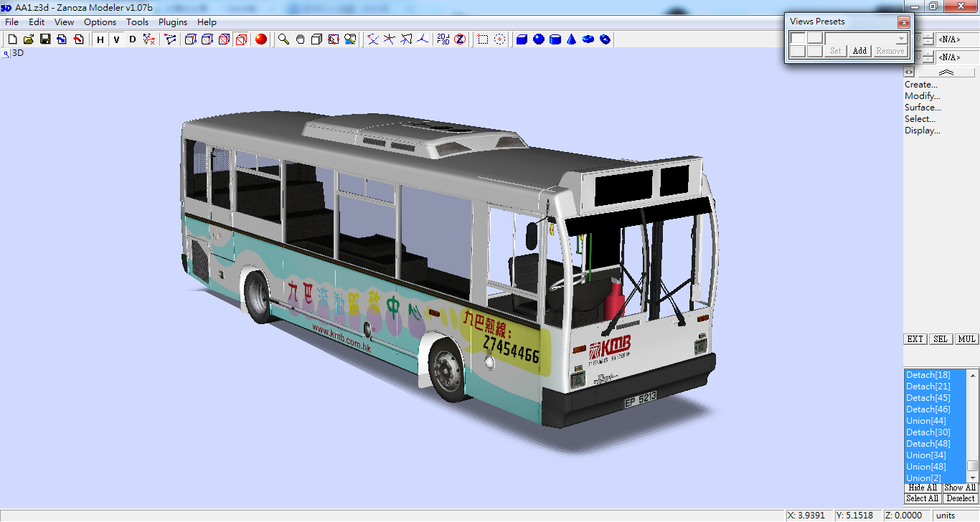The width and height of the screenshot is (980, 522).
Task: Click the zoom extents icon with red corners
Action: (334, 39)
